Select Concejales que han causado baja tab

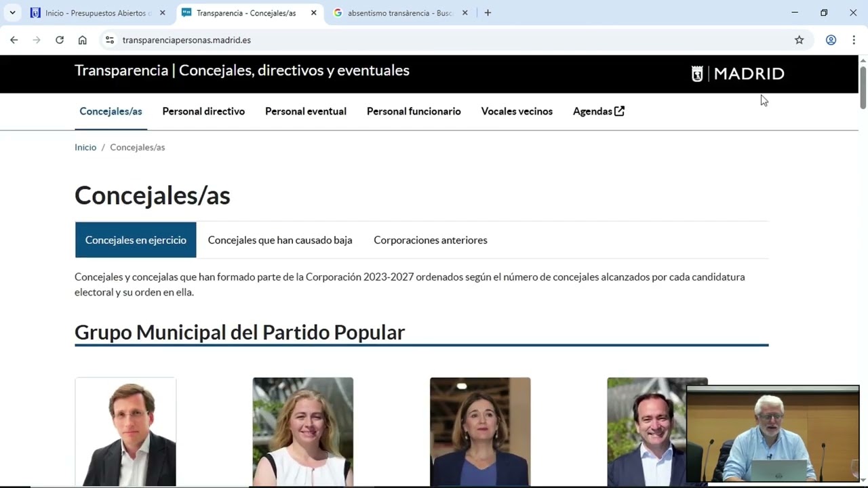tap(280, 240)
